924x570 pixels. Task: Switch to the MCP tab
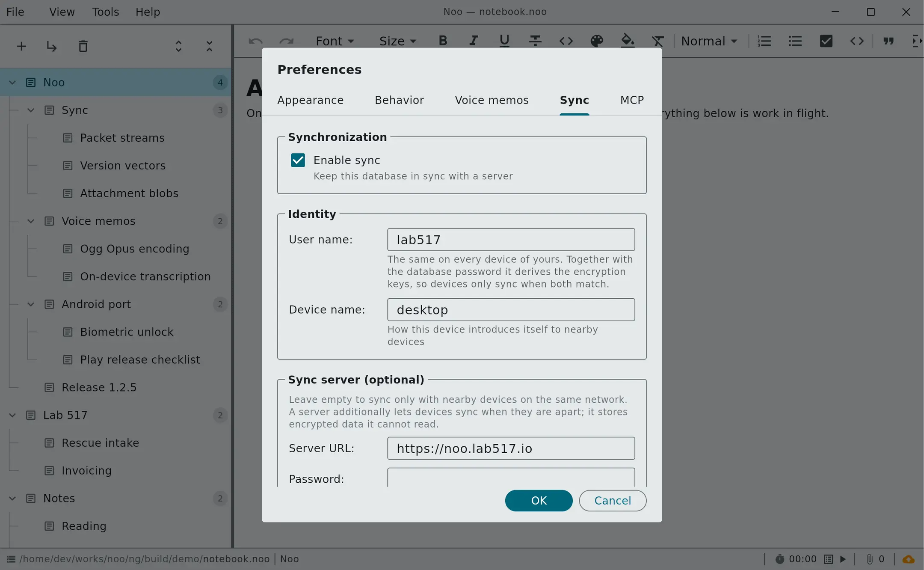pos(632,100)
